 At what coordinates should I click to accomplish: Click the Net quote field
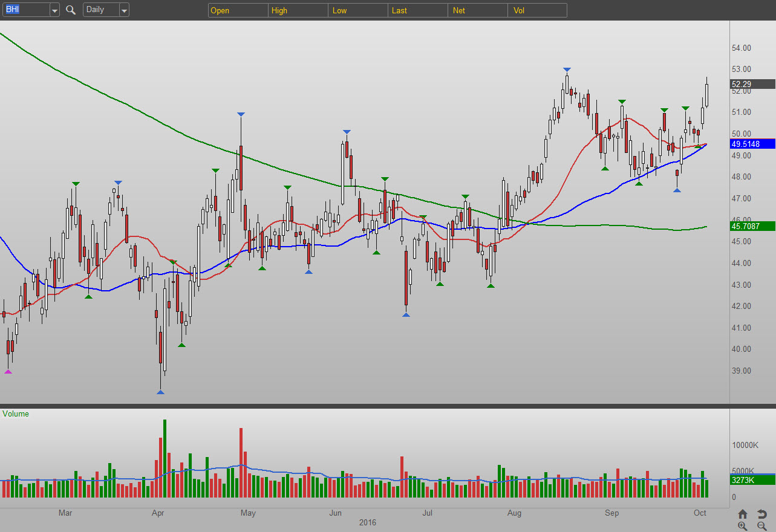coord(478,10)
